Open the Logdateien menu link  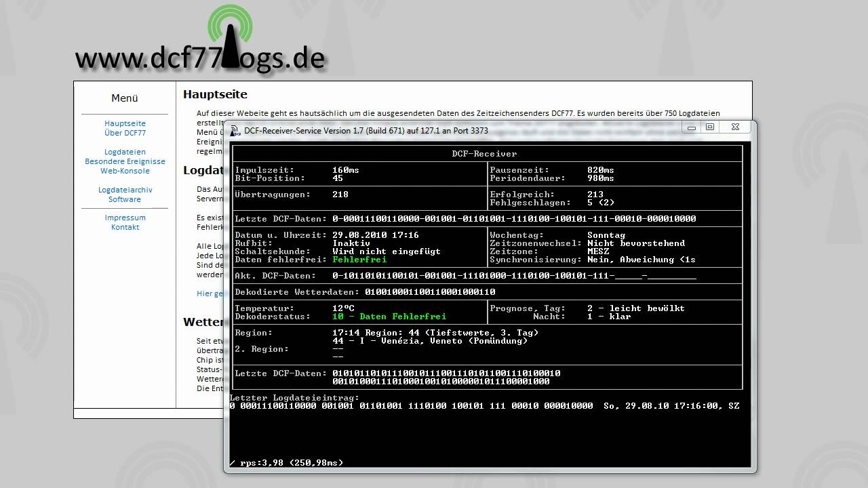[x=125, y=152]
